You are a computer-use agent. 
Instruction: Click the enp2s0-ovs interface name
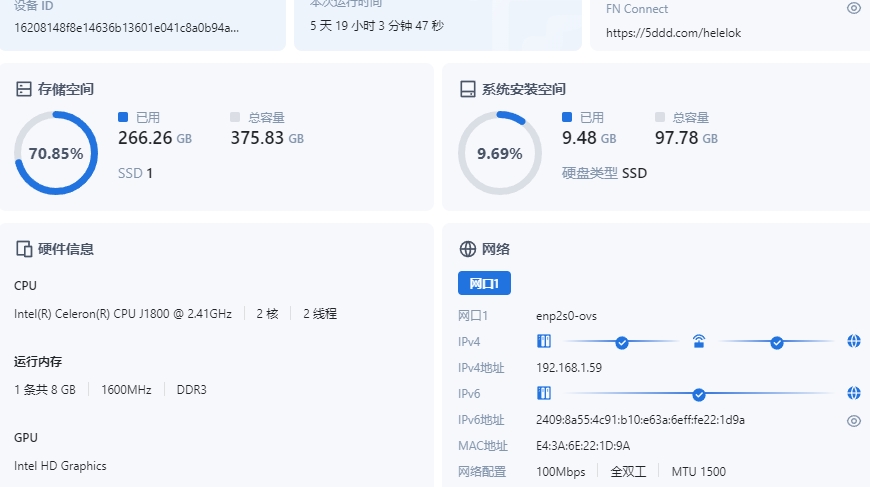[566, 316]
